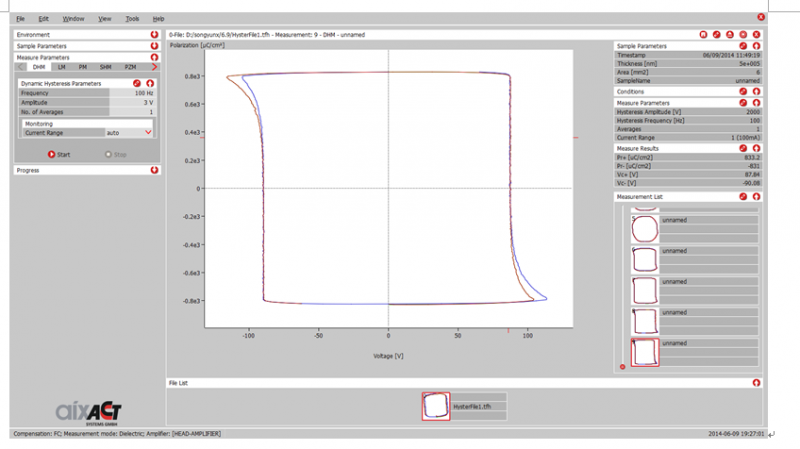
Task: Open the View menu
Action: click(105, 19)
